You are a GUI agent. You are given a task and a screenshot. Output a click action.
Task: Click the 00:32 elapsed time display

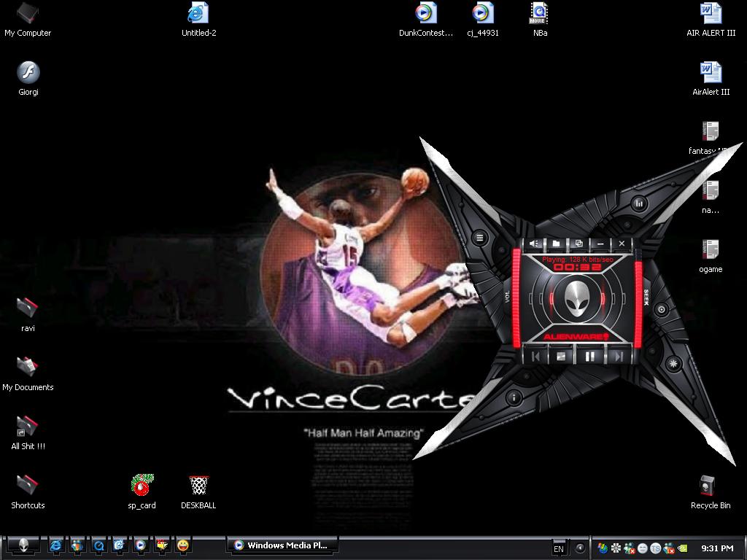(577, 268)
